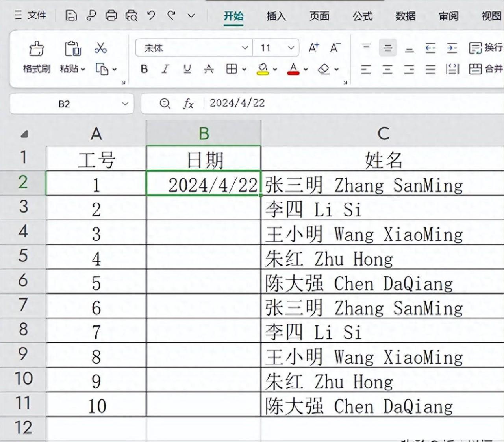Select column C header
504x442 pixels.
(x=382, y=133)
